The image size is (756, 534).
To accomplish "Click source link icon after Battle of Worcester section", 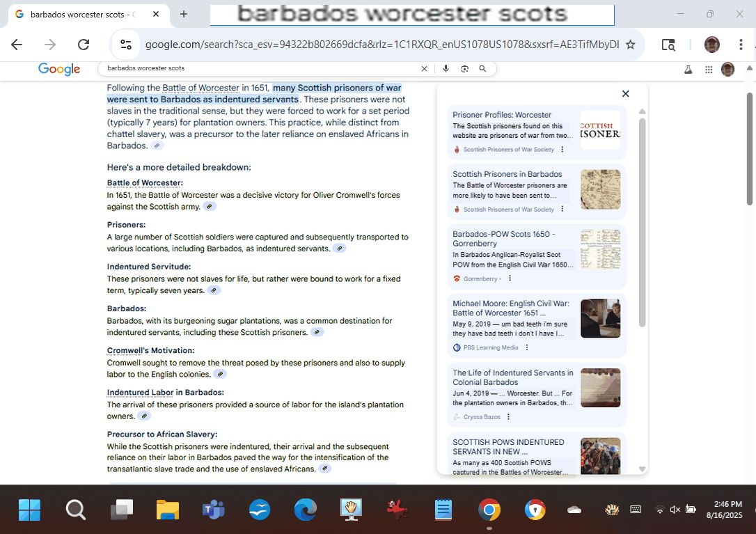I will [209, 207].
